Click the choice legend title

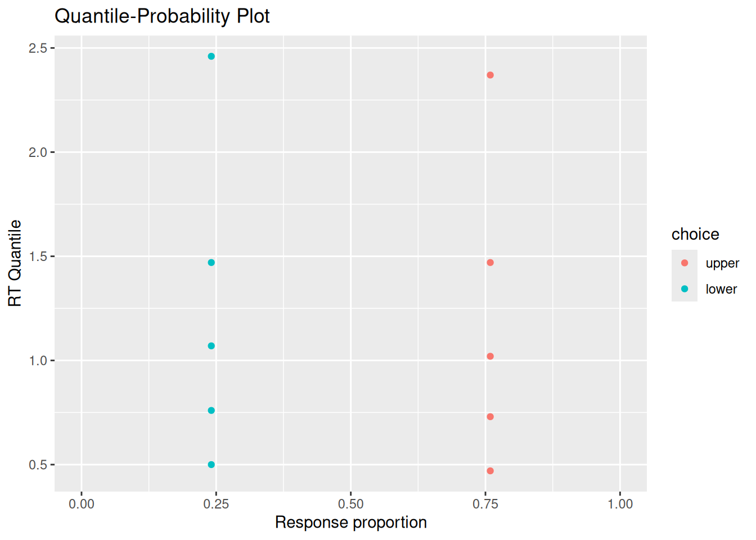pyautogui.click(x=695, y=234)
